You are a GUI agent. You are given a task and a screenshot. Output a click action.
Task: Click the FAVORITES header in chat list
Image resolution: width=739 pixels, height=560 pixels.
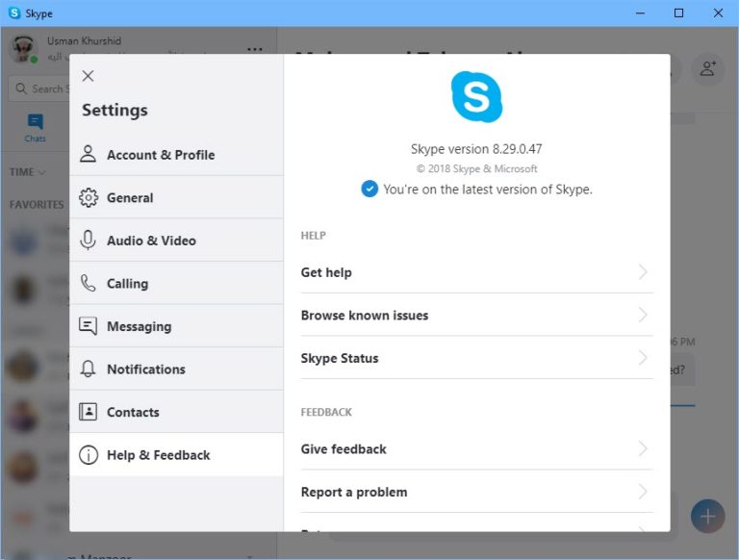tap(37, 205)
